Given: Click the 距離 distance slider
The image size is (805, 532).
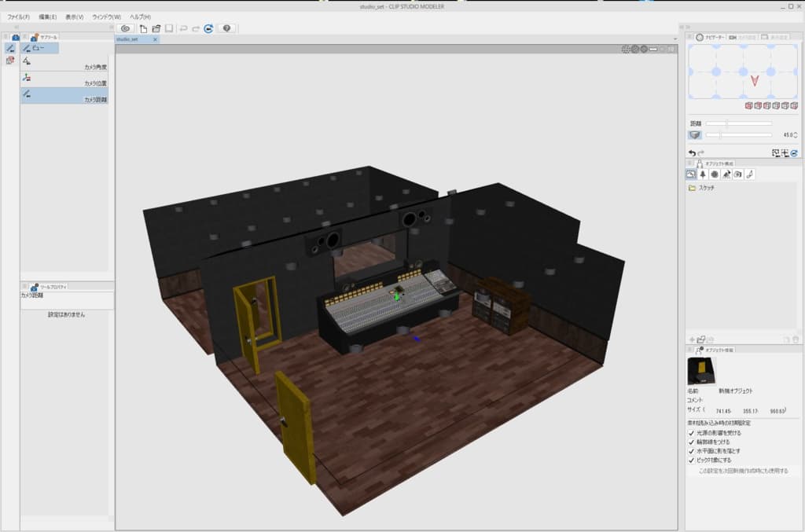Looking at the screenshot, I should pos(738,123).
